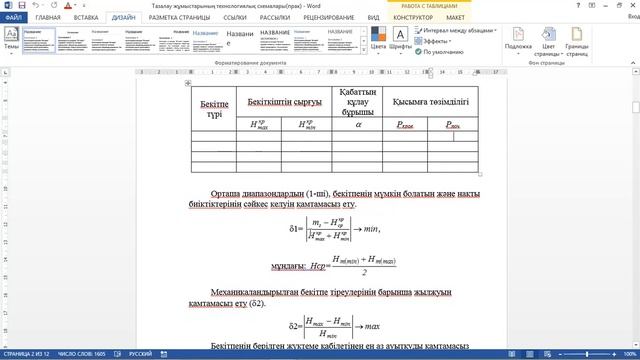Open Интервал между абзацами menu

(x=456, y=31)
